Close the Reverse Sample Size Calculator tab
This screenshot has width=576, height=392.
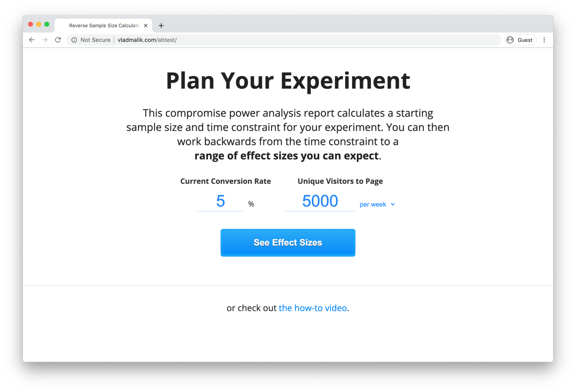pyautogui.click(x=146, y=26)
